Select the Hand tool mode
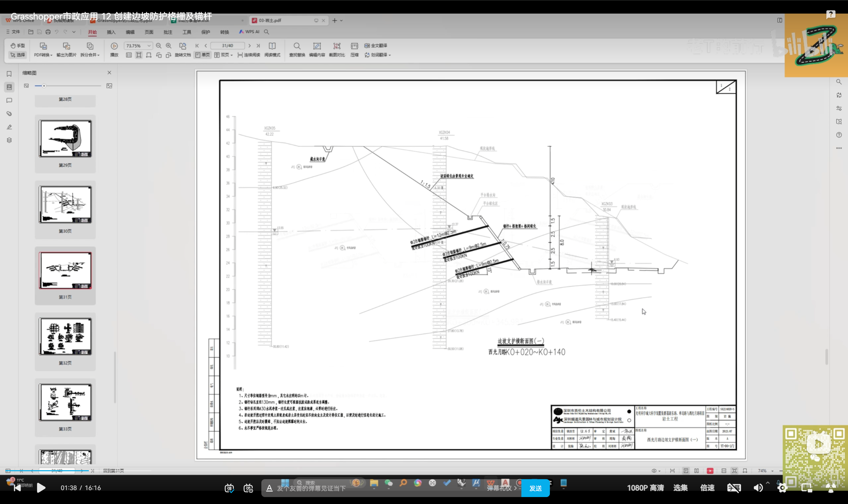The height and width of the screenshot is (504, 848). tap(18, 45)
